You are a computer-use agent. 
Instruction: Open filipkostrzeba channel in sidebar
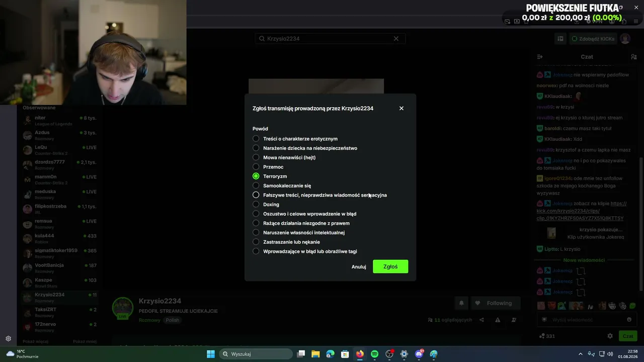tap(60, 209)
